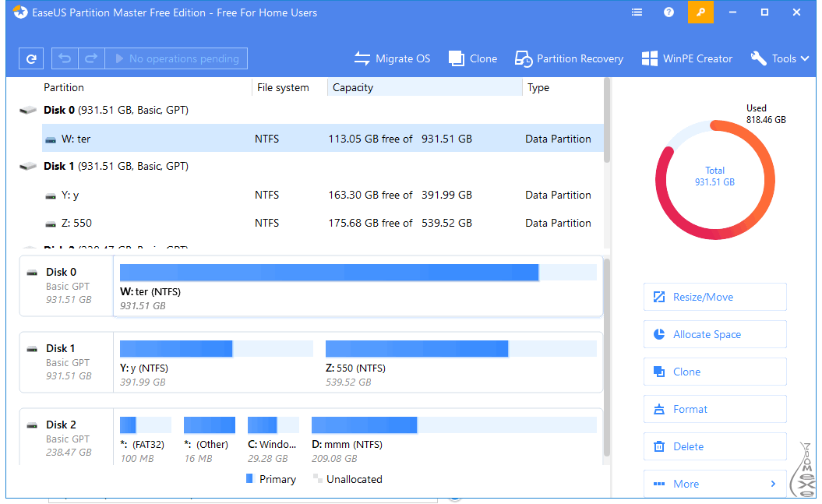The image size is (822, 504).
Task: Select the Z: 550 partition row
Action: [323, 224]
